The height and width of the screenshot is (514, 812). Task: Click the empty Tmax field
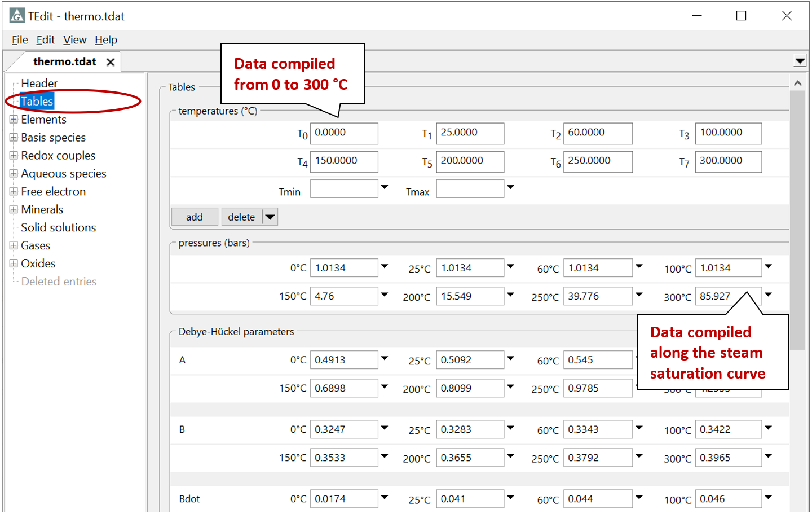pos(470,188)
